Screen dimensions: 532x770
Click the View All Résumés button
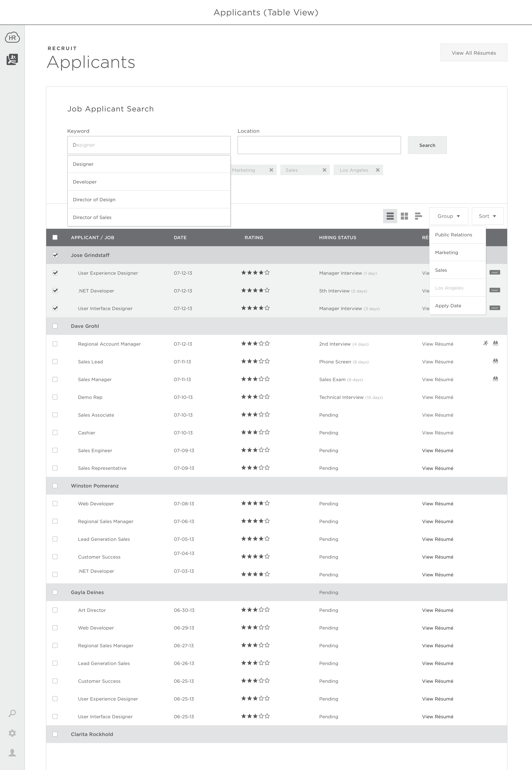click(x=474, y=53)
